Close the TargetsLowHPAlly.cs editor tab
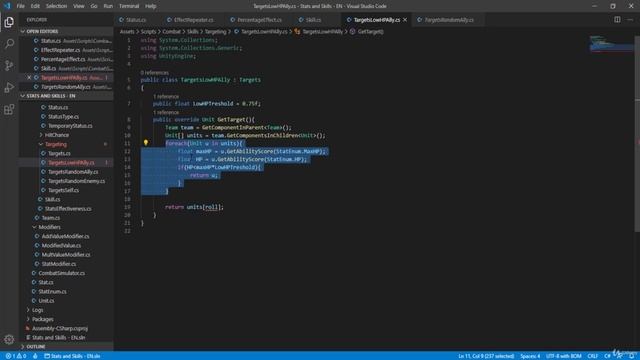This screenshot has width=640, height=360. [405, 20]
